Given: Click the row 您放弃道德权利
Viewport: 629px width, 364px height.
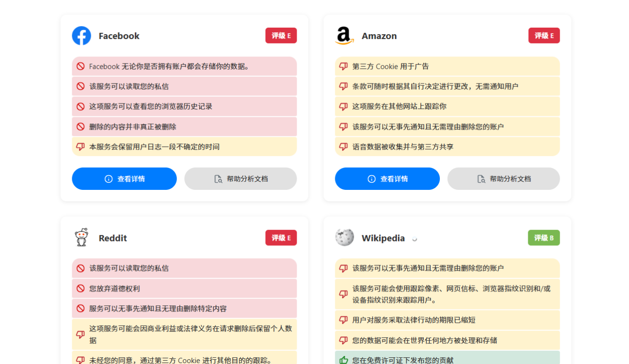Looking at the screenshot, I should tap(184, 288).
